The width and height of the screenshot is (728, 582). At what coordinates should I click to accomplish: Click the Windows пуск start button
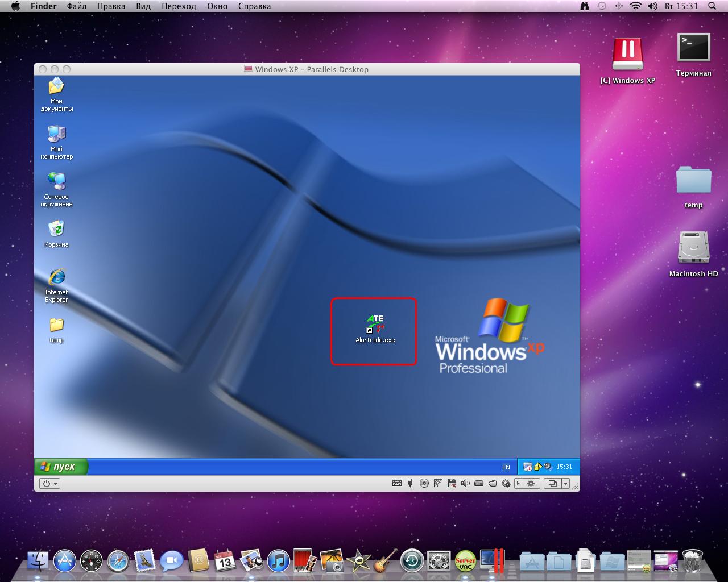(x=61, y=467)
